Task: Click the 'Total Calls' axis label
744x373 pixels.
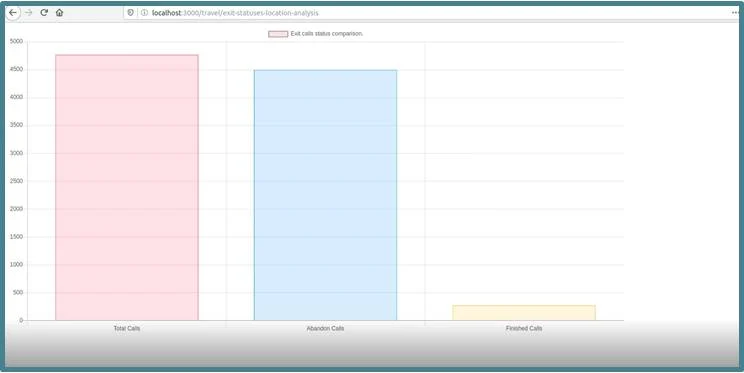Action: [x=127, y=328]
